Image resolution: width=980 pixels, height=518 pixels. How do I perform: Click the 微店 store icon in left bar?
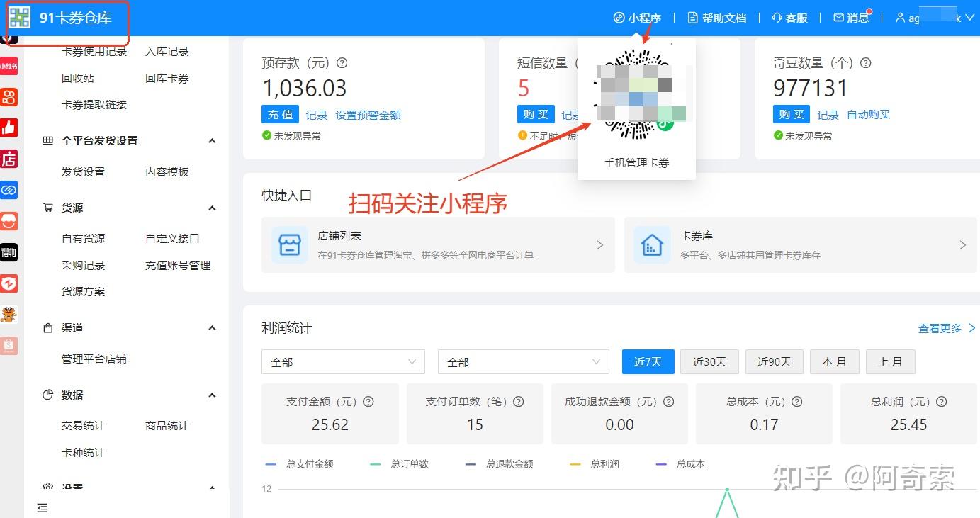click(9, 159)
